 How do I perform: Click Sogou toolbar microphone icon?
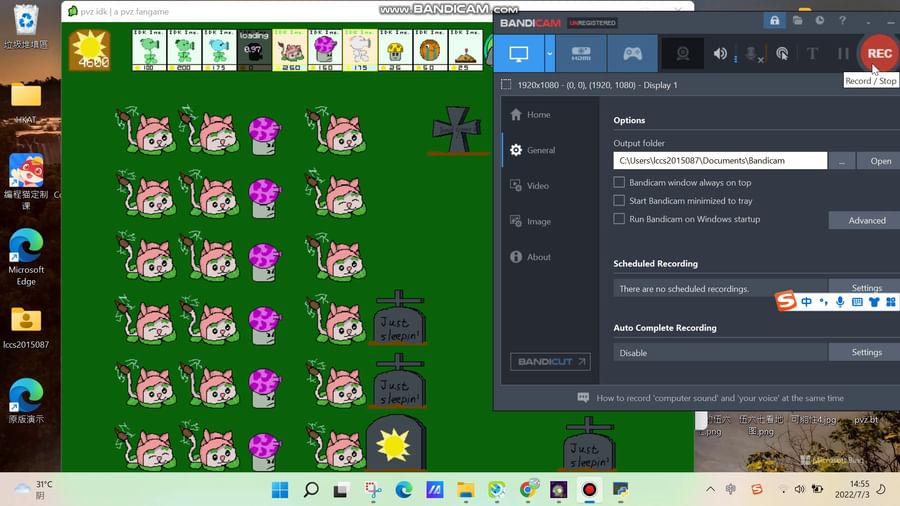(840, 302)
